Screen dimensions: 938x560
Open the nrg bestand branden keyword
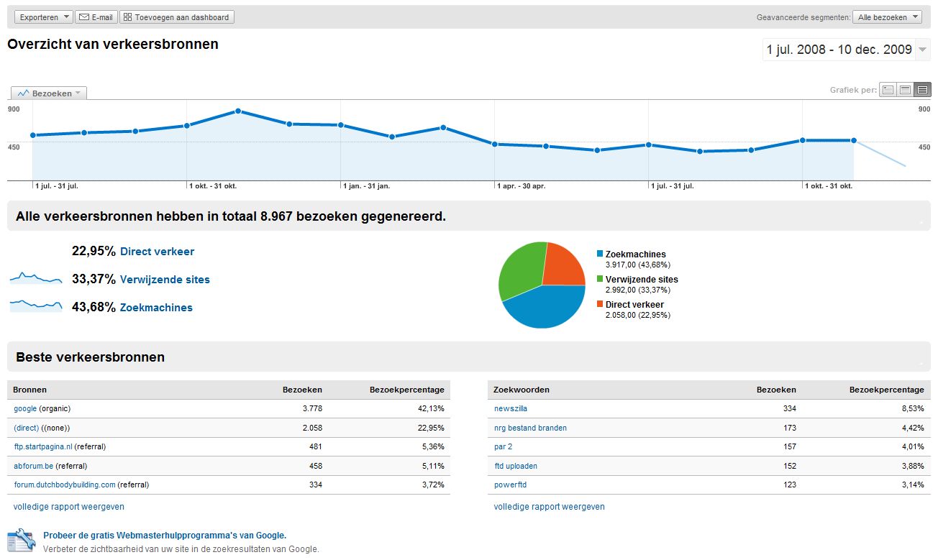tap(530, 428)
